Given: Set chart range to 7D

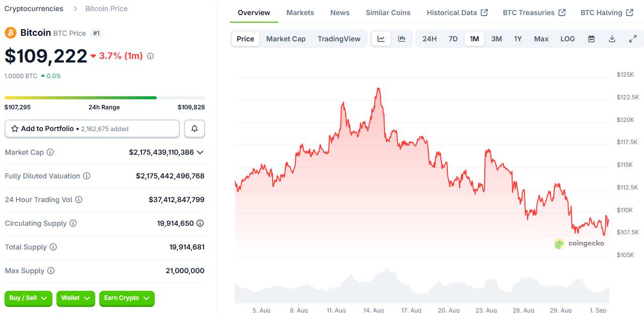Looking at the screenshot, I should click(x=453, y=39).
